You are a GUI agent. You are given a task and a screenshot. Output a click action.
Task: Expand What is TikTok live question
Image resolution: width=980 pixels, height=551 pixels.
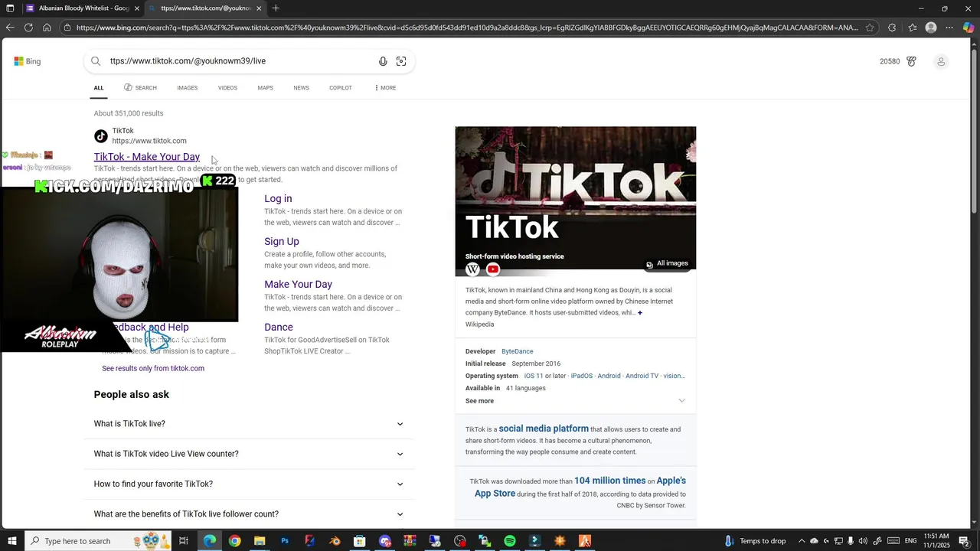click(249, 424)
